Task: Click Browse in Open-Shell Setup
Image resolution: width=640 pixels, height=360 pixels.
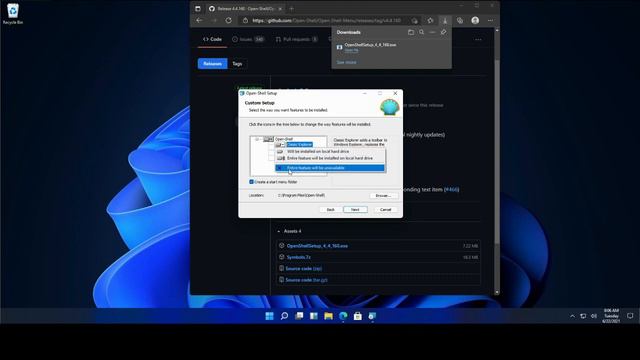Action: [x=384, y=196]
